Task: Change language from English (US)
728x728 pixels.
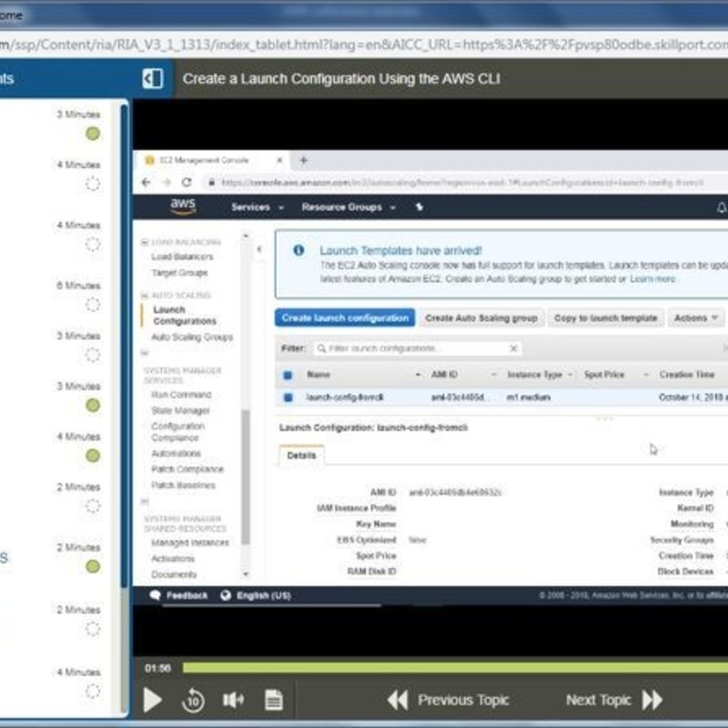Action: click(256, 596)
